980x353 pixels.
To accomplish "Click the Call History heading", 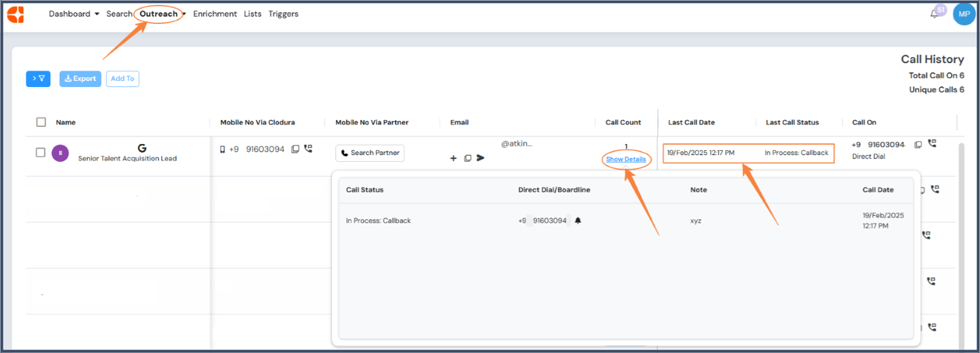I will tap(933, 60).
